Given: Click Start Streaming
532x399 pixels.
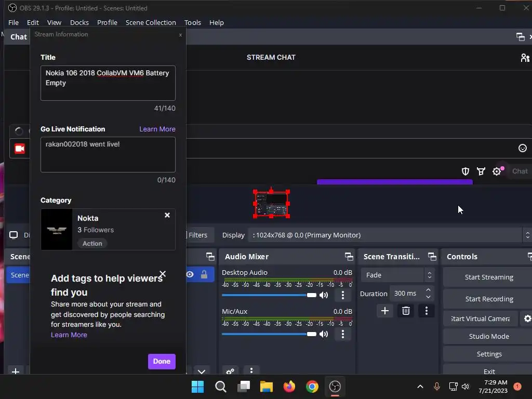Looking at the screenshot, I should [x=489, y=277].
